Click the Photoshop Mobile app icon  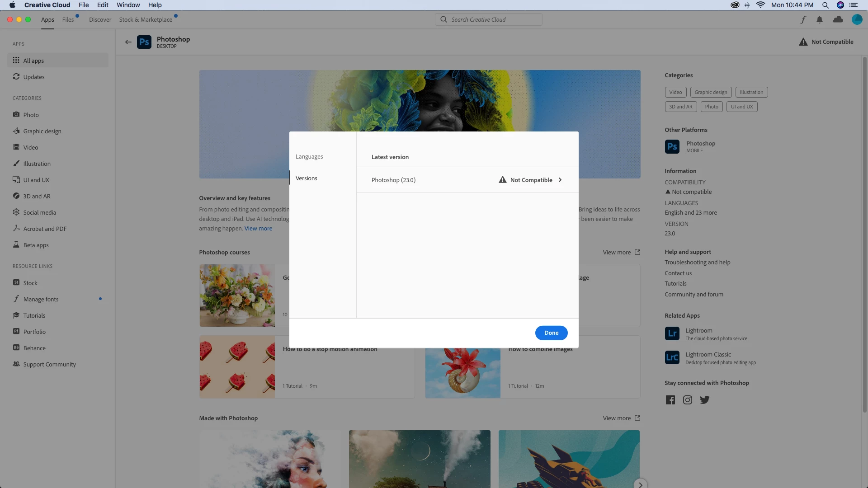pyautogui.click(x=672, y=146)
